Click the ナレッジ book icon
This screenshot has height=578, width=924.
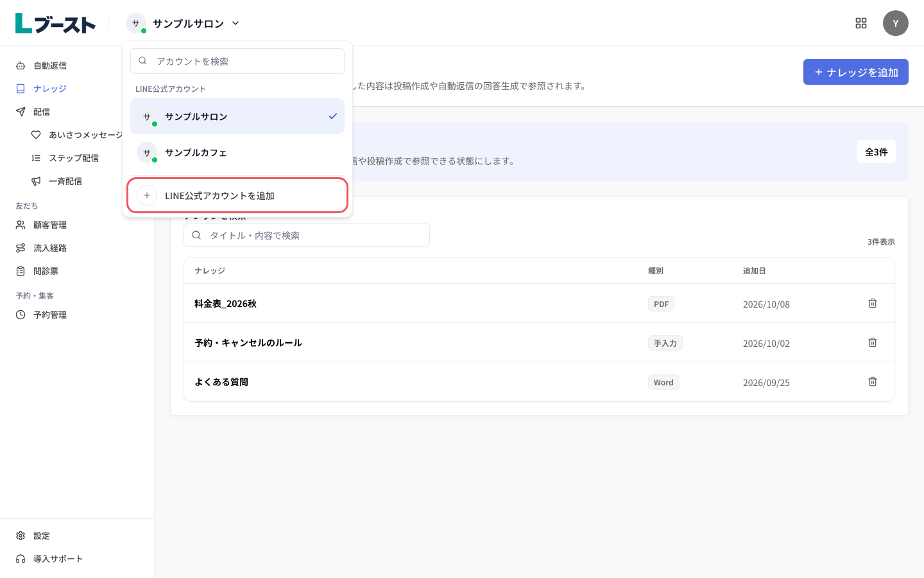[x=21, y=89]
